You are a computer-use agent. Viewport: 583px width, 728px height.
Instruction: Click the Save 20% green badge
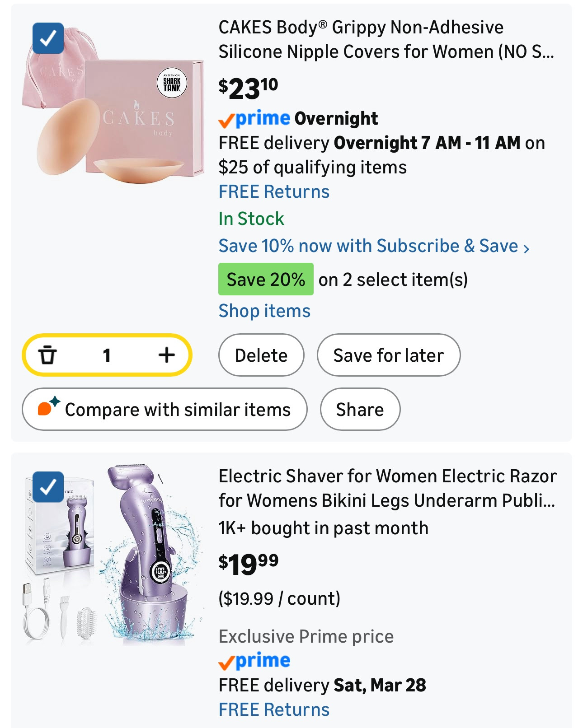pos(265,279)
